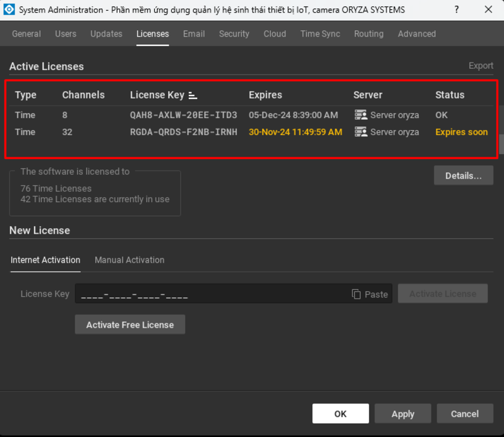Click the Expires soon status
Screen dimensions: 504x437
click(462, 132)
